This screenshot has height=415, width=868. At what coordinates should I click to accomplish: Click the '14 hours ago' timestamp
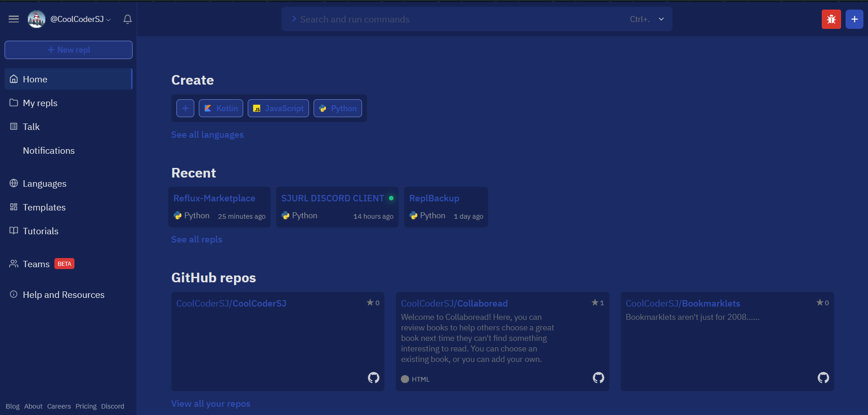click(373, 216)
